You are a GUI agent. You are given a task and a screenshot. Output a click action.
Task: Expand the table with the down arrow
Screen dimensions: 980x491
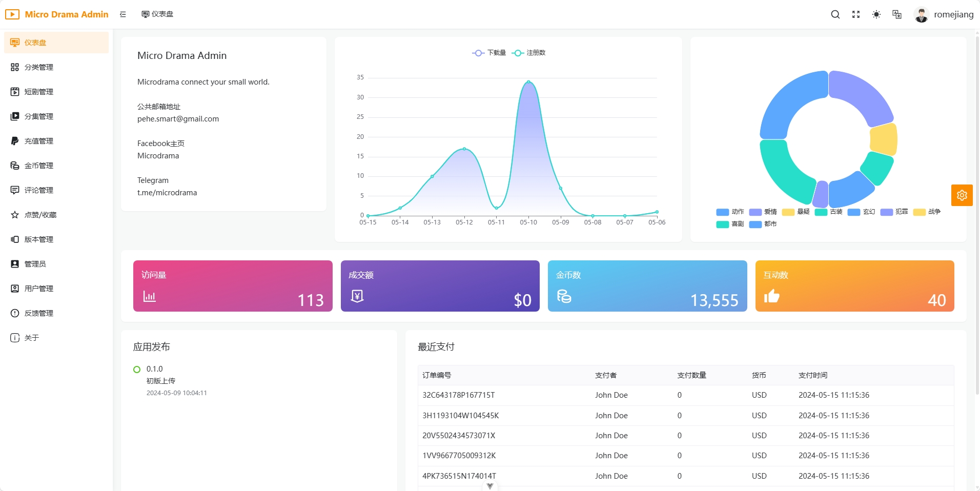490,486
